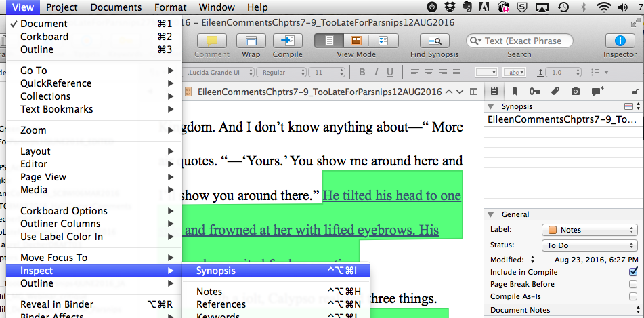Viewport: 644px width, 318px height.
Task: Open the Comments & Footnotes speech bubble icon
Action: pos(597,92)
